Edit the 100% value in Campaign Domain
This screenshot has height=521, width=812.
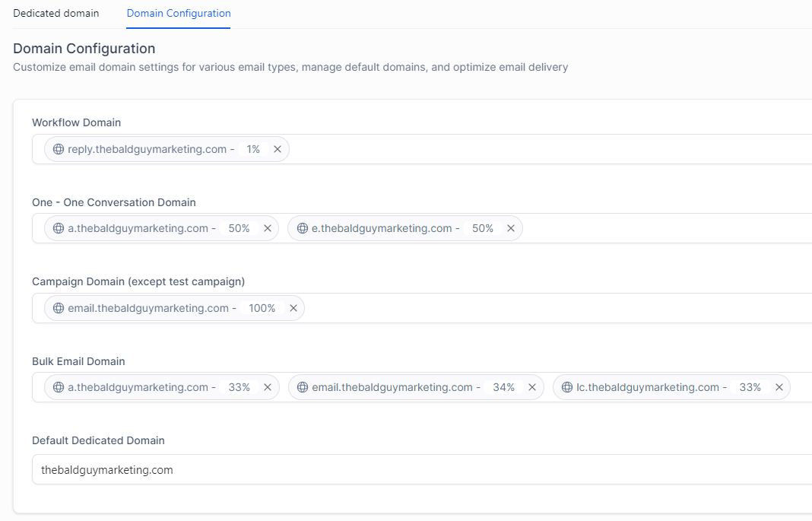[262, 308]
